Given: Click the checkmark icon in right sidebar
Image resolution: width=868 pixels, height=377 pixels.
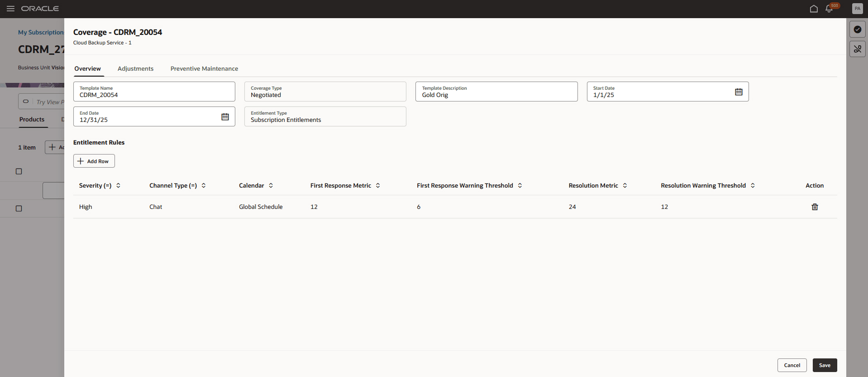Looking at the screenshot, I should pyautogui.click(x=857, y=29).
